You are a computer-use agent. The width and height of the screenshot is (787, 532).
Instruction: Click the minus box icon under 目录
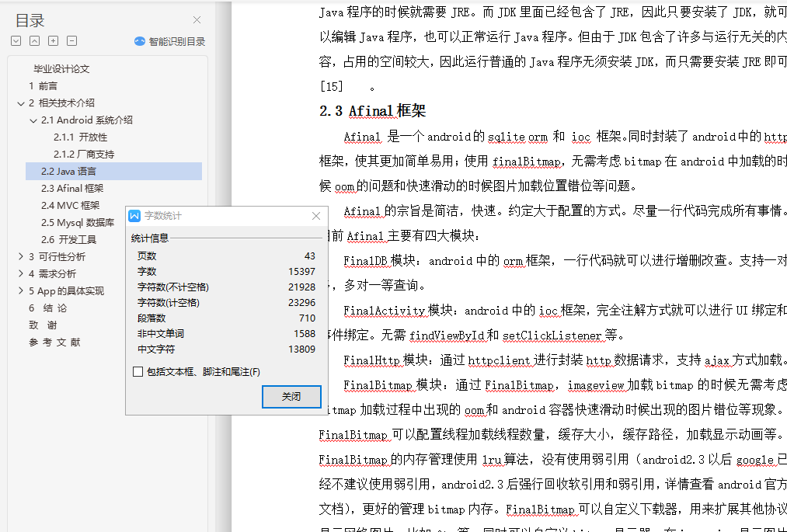(x=71, y=41)
